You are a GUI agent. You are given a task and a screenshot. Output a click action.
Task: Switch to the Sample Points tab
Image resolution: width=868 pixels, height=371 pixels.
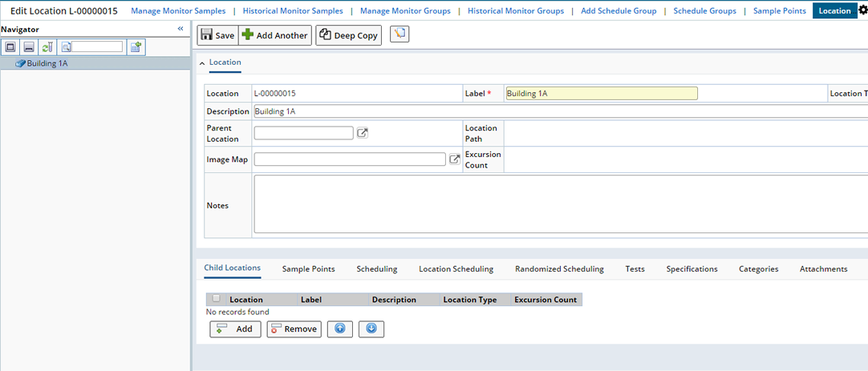coord(308,268)
